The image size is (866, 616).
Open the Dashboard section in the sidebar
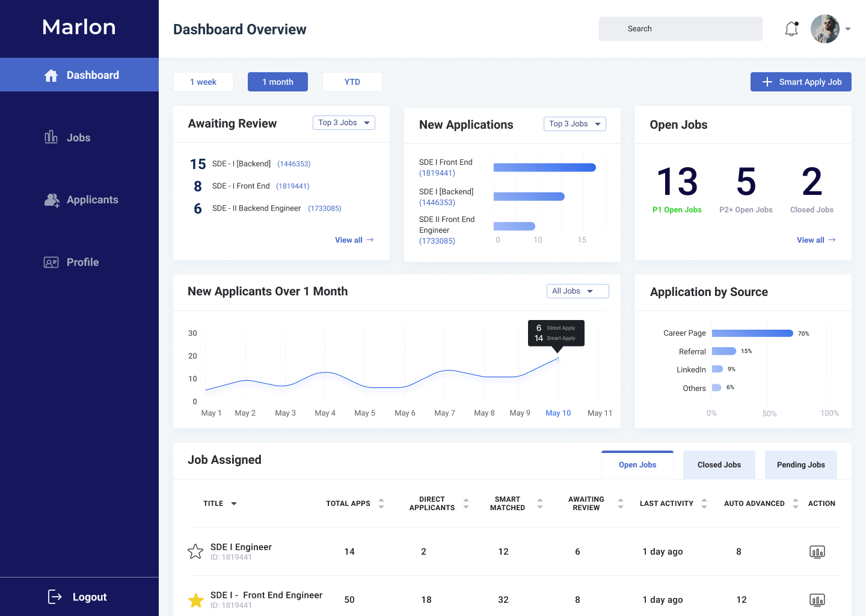click(79, 74)
